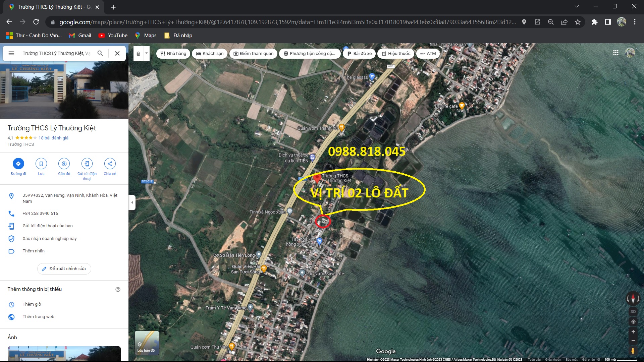Click the Đề xuất chỉnh sửa button
644x362 pixels.
point(64,269)
